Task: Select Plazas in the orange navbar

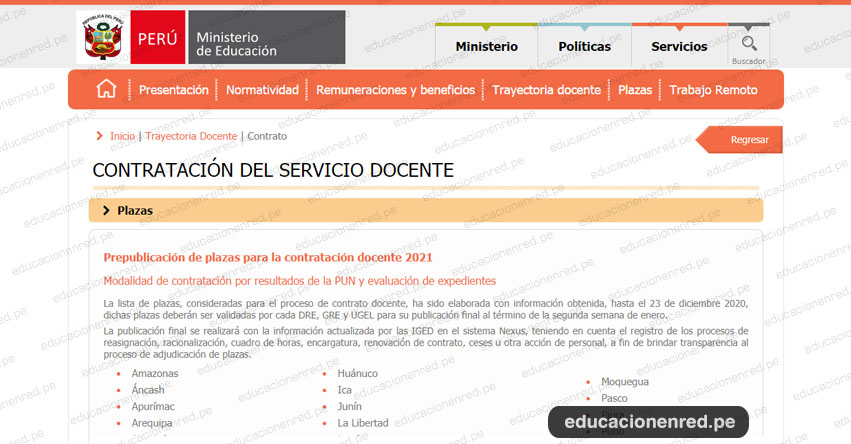Action: click(634, 90)
